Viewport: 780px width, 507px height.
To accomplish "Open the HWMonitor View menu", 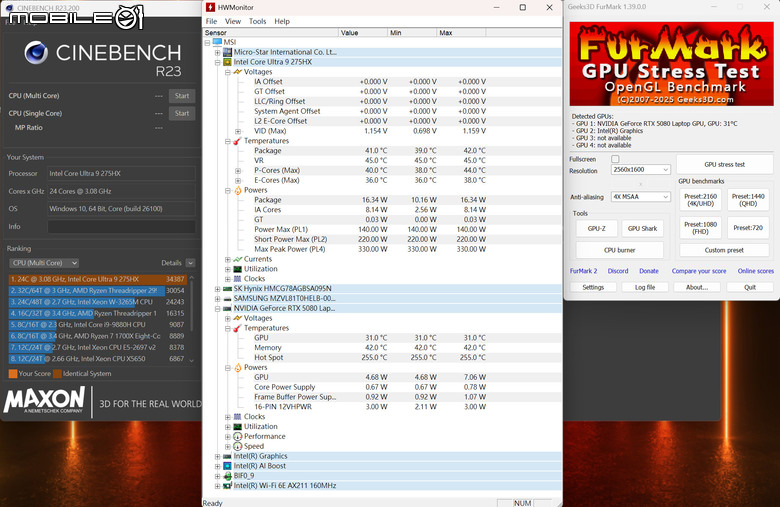I will (233, 21).
